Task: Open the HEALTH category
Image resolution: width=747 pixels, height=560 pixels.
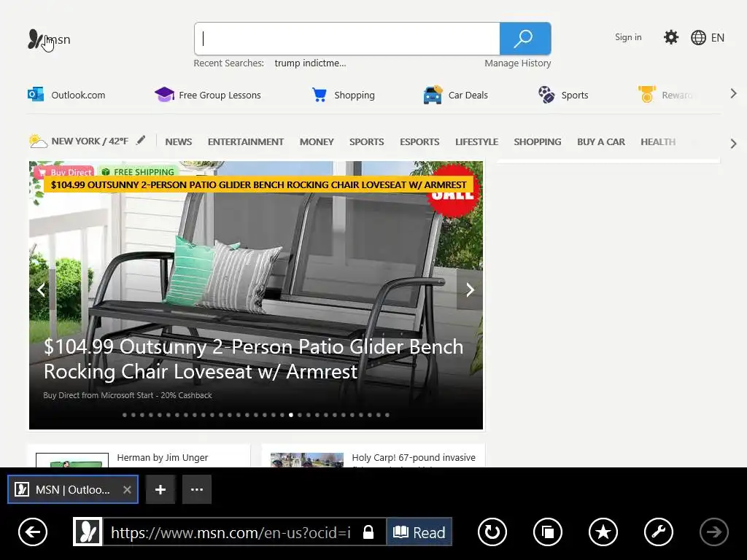Action: point(658,142)
